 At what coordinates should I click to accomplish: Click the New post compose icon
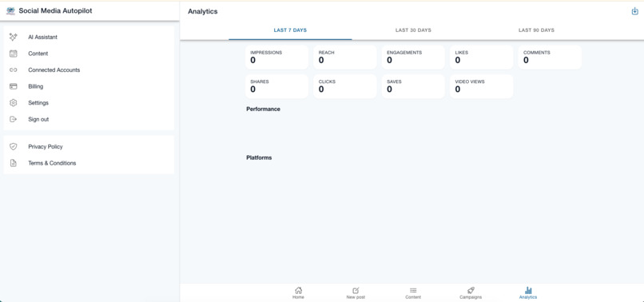pos(356,291)
